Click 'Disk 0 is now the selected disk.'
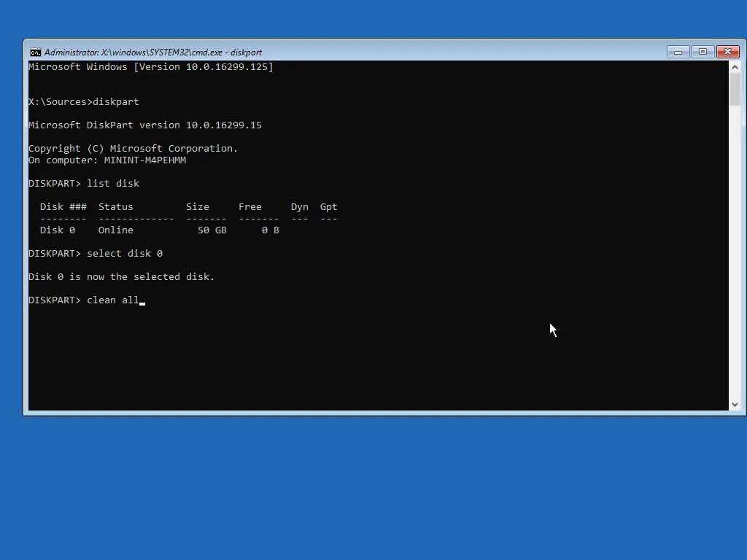Image resolution: width=747 pixels, height=560 pixels. click(122, 277)
